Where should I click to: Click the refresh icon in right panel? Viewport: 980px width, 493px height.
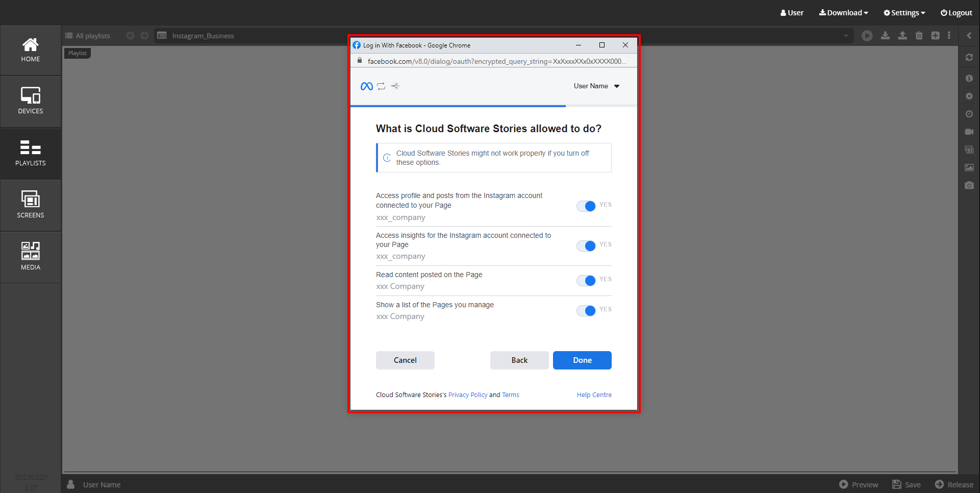point(969,58)
